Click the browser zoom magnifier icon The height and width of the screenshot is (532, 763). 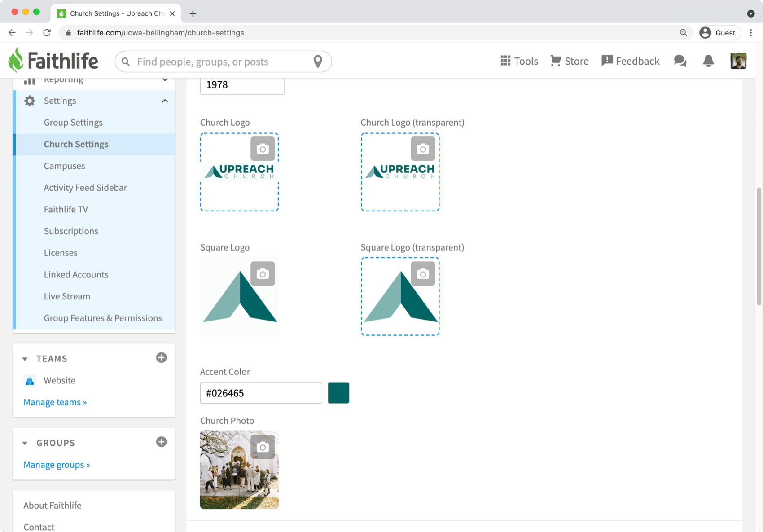(683, 33)
